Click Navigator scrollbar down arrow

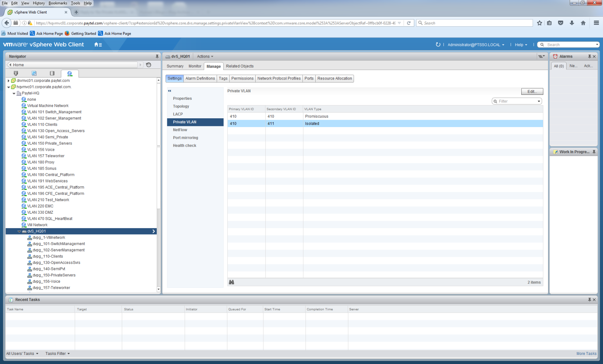pos(159,289)
